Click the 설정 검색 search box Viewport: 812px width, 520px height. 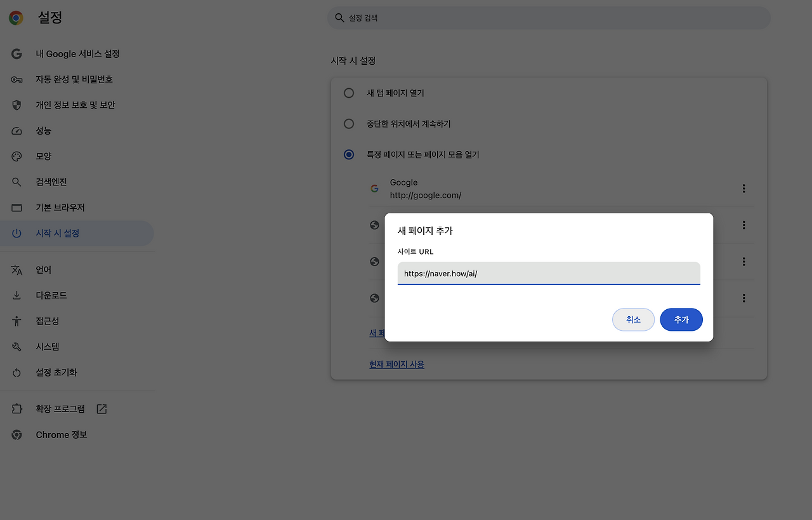point(549,18)
